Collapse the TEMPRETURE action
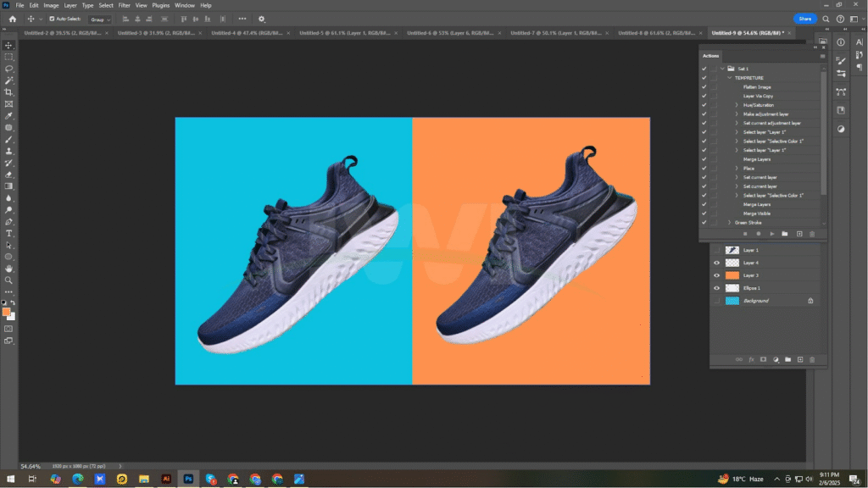This screenshot has height=488, width=868. [730, 78]
